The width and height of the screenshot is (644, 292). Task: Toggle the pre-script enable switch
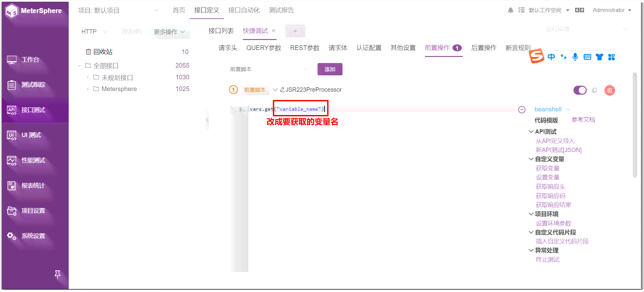coord(580,90)
